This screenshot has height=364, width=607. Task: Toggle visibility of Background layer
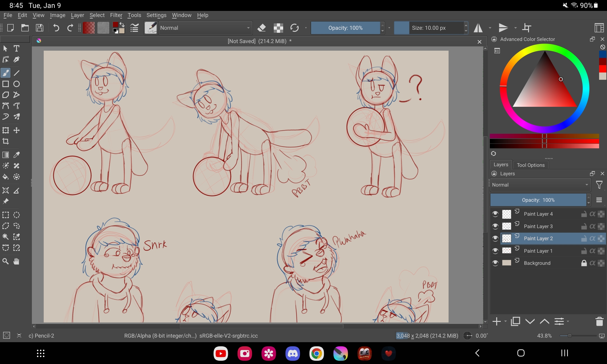(x=495, y=263)
